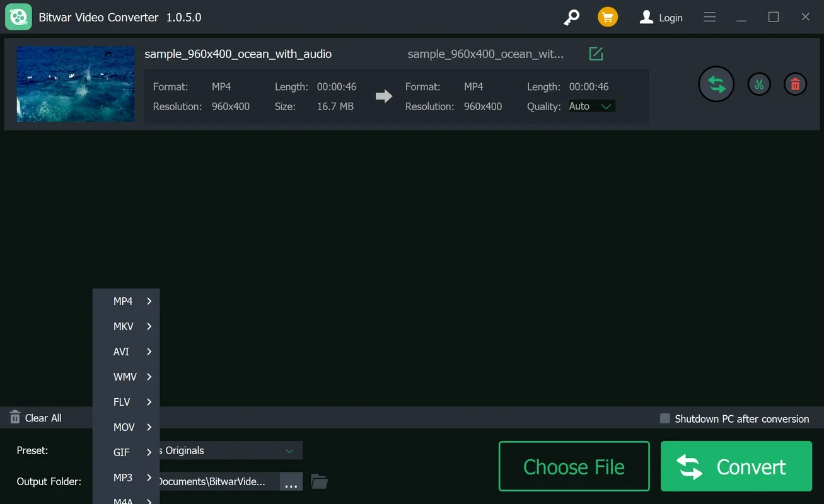Select MOV format in preset menu
824x504 pixels.
click(x=126, y=427)
